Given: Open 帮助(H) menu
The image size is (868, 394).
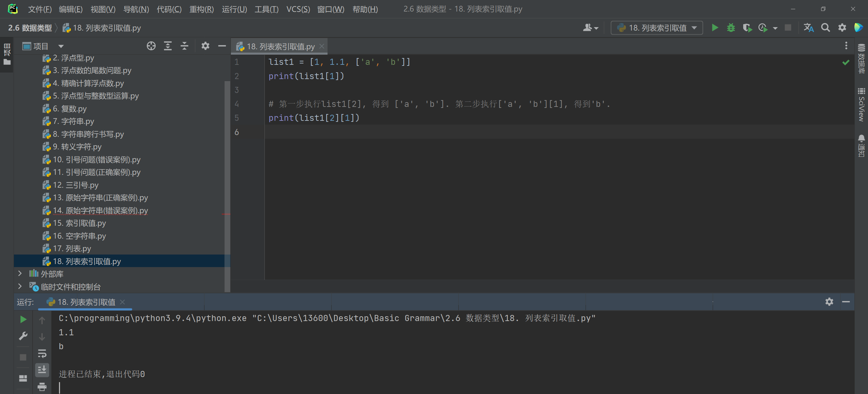Looking at the screenshot, I should (365, 9).
